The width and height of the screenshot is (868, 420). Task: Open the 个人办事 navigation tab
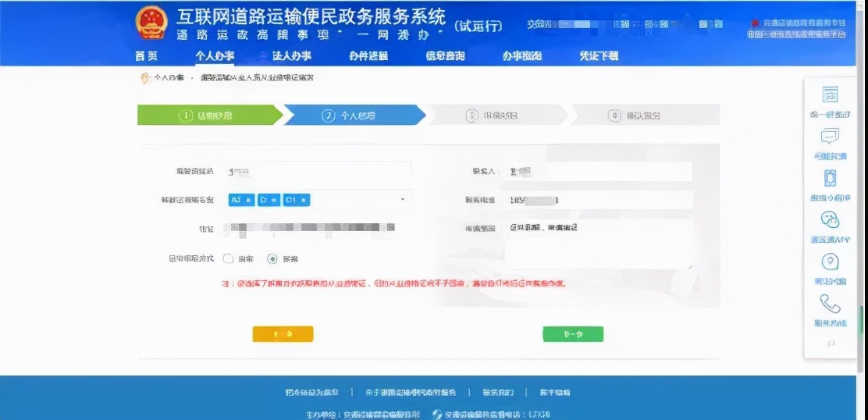pyautogui.click(x=215, y=56)
